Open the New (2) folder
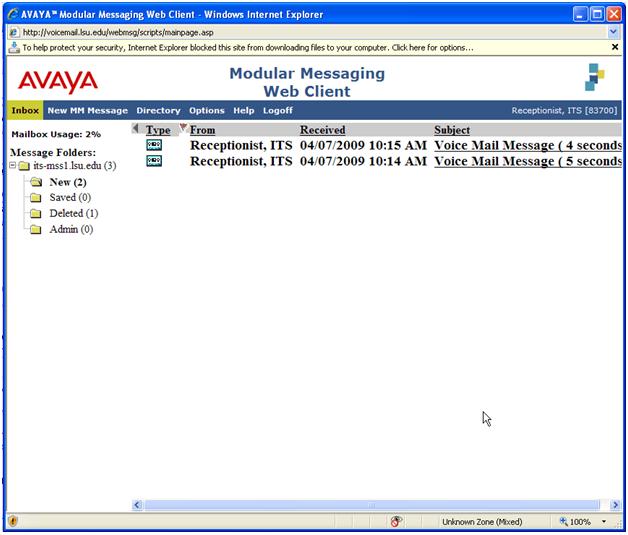This screenshot has height=535, width=628. pos(68,182)
